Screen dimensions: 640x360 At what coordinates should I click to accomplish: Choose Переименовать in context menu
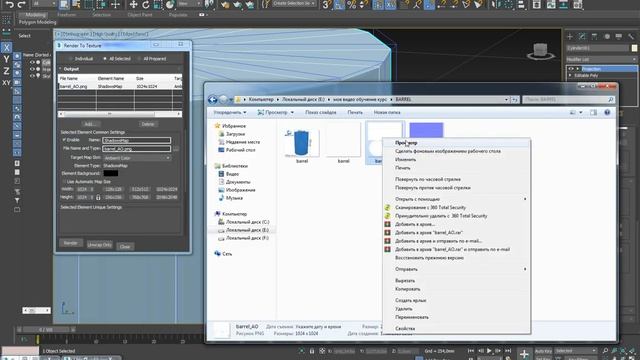[x=457, y=317]
